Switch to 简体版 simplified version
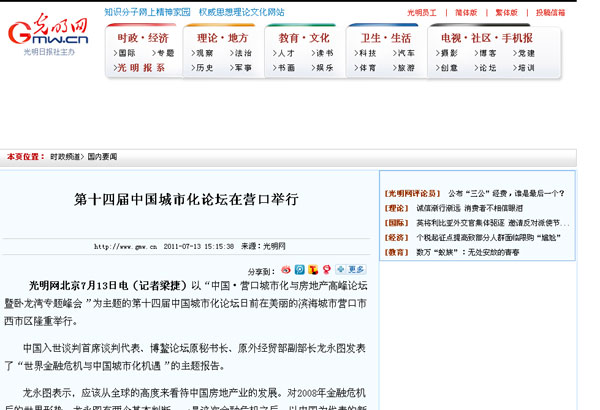The height and width of the screenshot is (410, 600). 466,12
